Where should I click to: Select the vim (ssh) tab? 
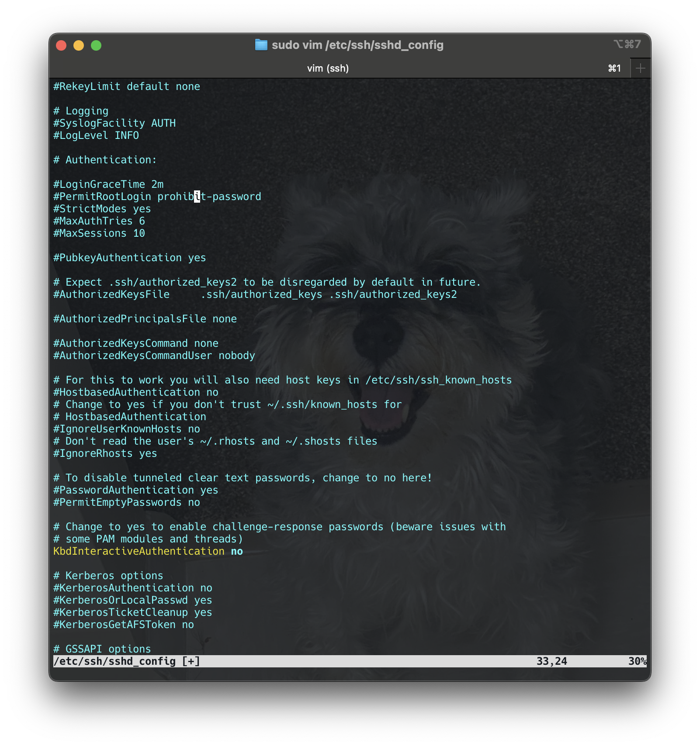[x=328, y=68]
